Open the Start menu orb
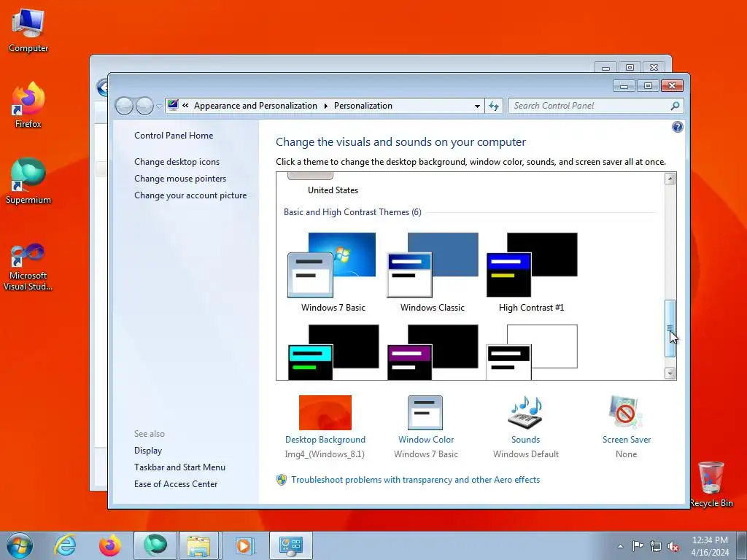747x560 pixels. click(x=20, y=545)
